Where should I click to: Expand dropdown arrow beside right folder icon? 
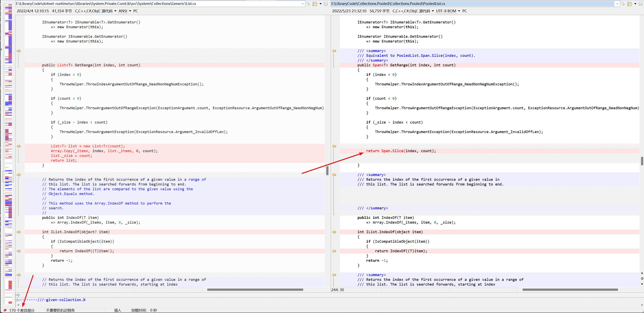pos(635,4)
